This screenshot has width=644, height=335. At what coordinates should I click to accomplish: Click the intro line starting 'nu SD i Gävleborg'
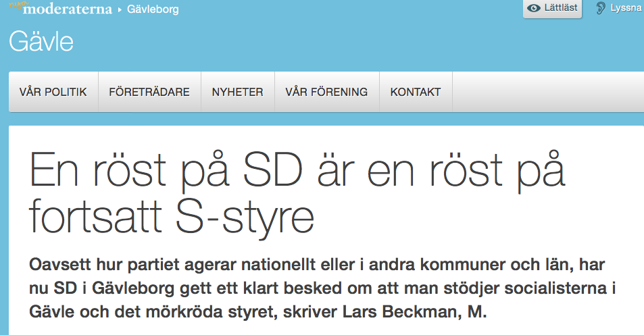(322, 288)
